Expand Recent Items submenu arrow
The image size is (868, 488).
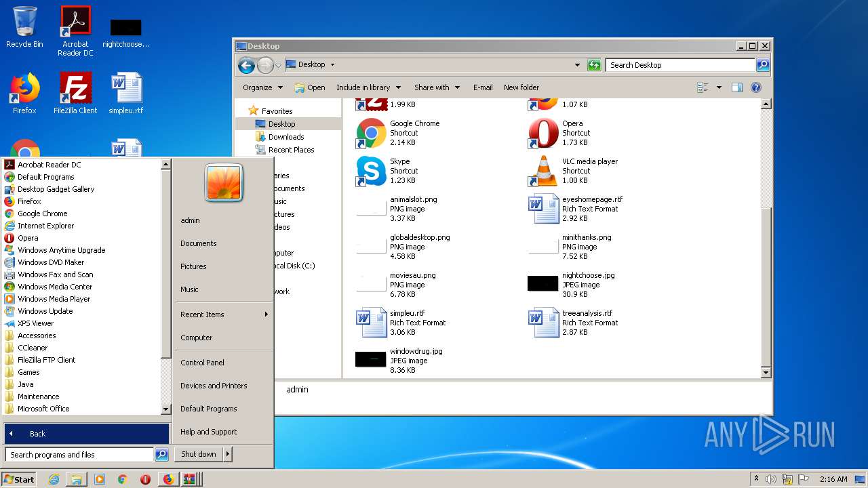click(x=267, y=314)
